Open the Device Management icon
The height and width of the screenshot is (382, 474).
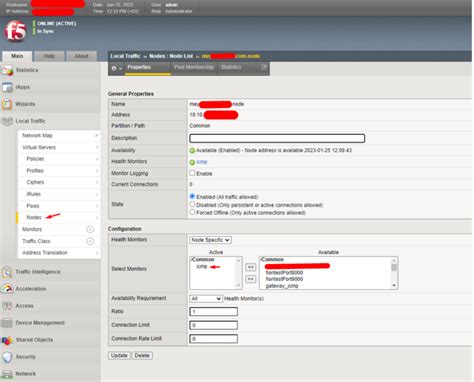(x=7, y=323)
